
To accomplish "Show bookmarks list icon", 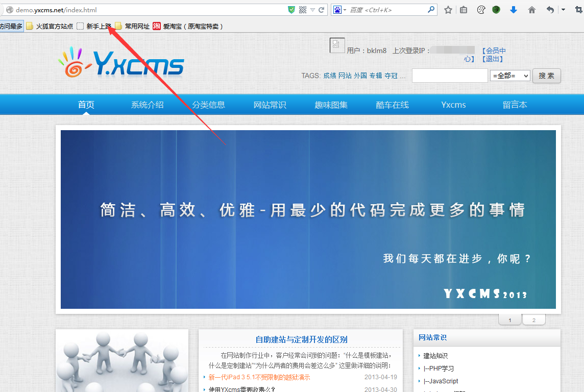I will pyautogui.click(x=464, y=10).
